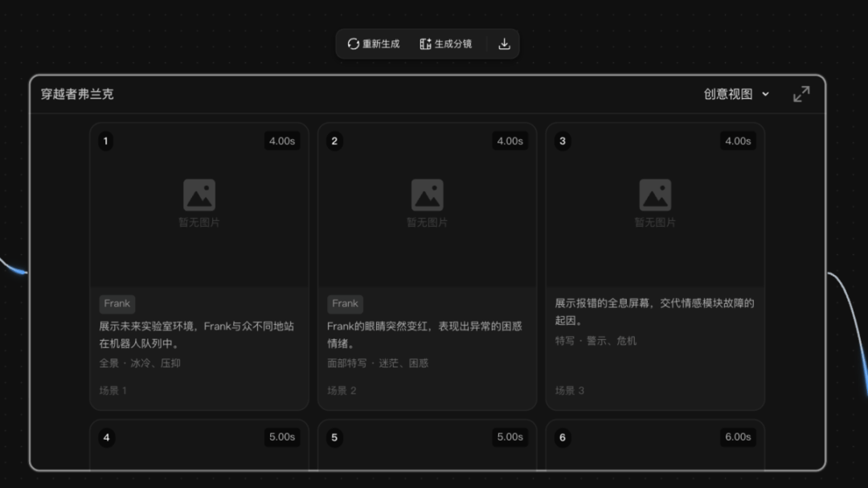Image resolution: width=868 pixels, height=488 pixels.
Task: Click the Frank tag in card 1
Action: pyautogui.click(x=117, y=304)
